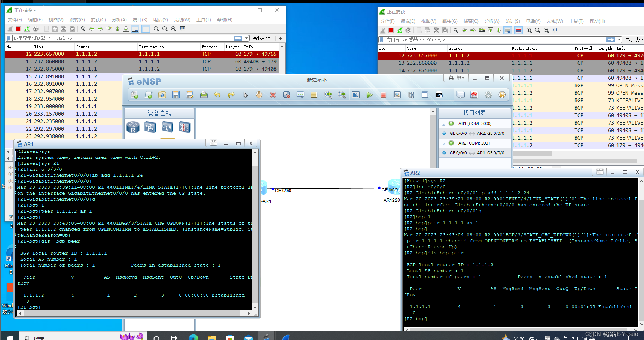
Task: Stop capture in right Wireshark window
Action: tap(391, 30)
